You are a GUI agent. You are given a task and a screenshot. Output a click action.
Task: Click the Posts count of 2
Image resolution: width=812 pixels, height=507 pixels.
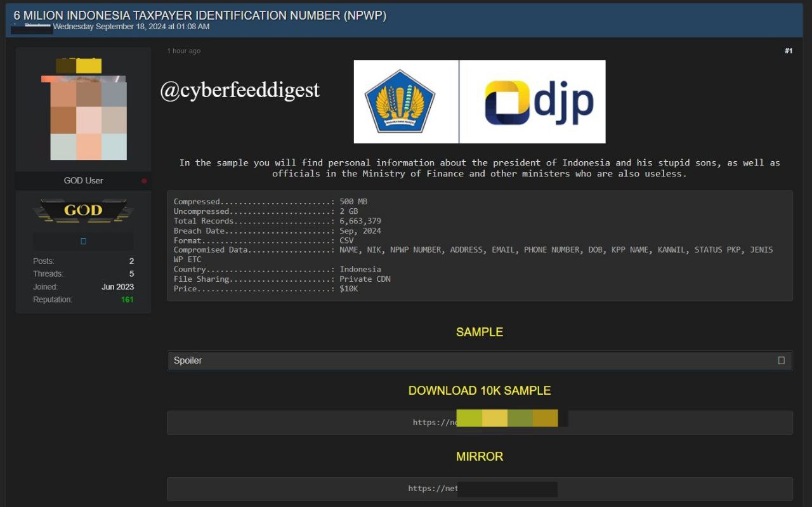pos(131,261)
